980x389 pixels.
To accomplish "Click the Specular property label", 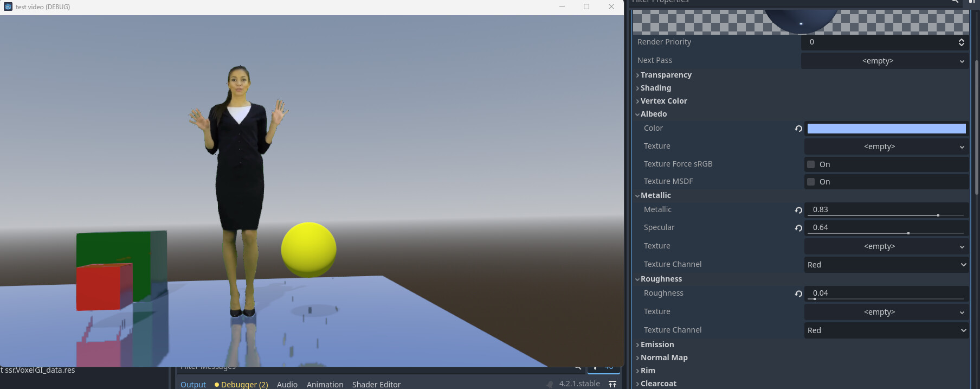I will point(659,227).
